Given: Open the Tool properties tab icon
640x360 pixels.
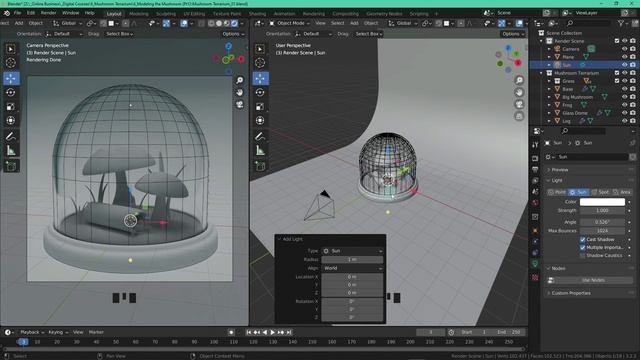Looking at the screenshot, I should pyautogui.click(x=535, y=144).
